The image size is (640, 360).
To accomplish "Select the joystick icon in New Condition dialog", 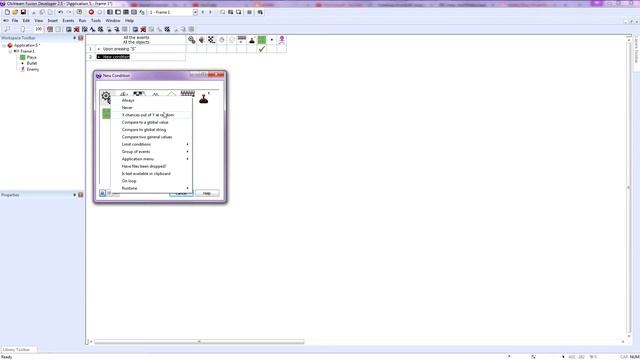I will click(x=204, y=98).
